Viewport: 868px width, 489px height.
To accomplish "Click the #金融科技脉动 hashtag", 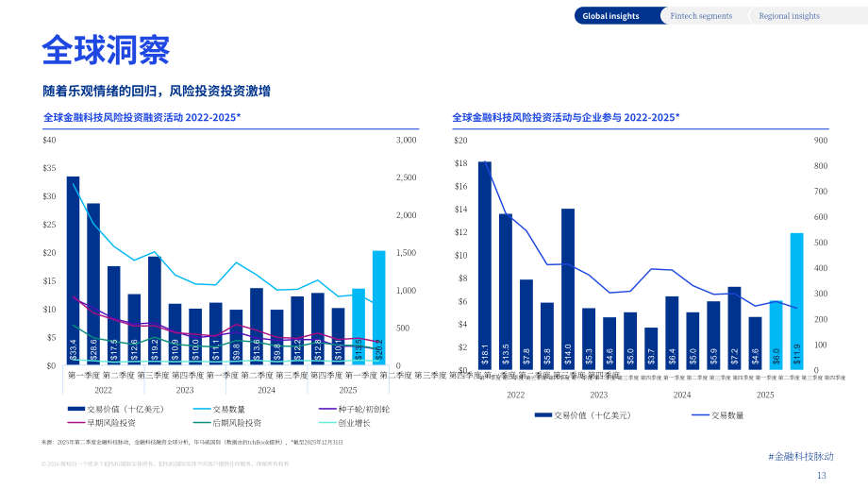I will pos(801,457).
